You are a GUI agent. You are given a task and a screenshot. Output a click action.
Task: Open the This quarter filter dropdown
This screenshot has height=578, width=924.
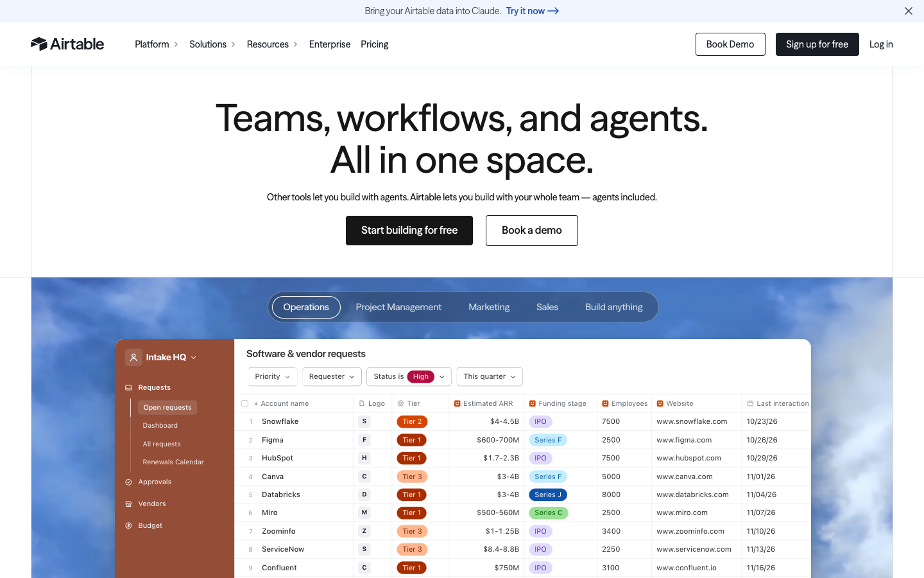click(x=490, y=376)
